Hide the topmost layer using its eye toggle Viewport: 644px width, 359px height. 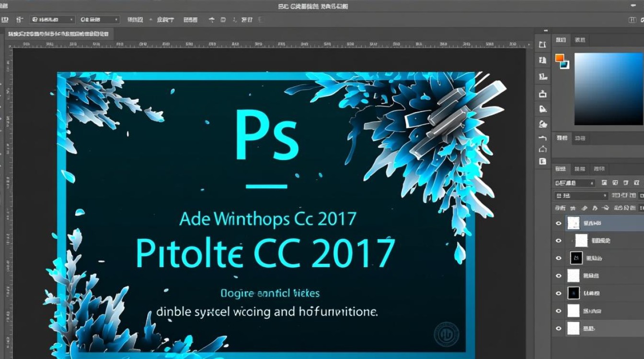[559, 223]
